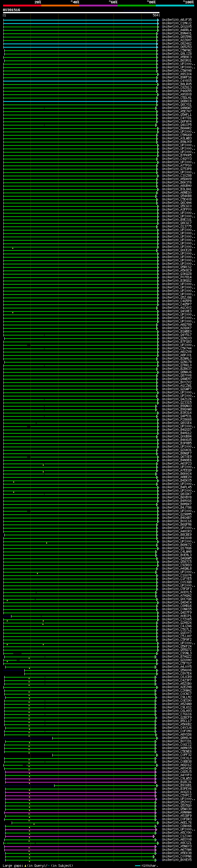Click the red 20% identity legend segment

coord(22,6)
